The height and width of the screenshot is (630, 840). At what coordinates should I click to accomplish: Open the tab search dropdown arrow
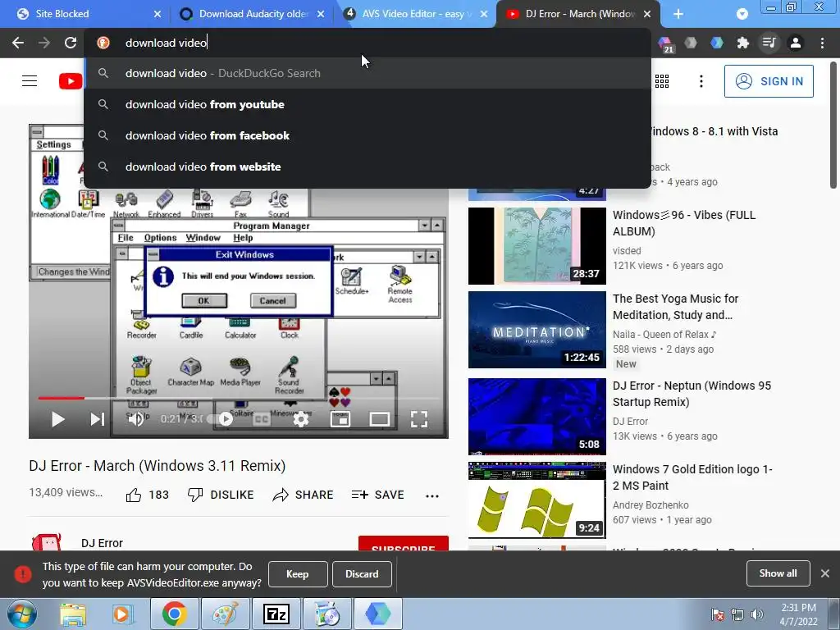pos(742,14)
